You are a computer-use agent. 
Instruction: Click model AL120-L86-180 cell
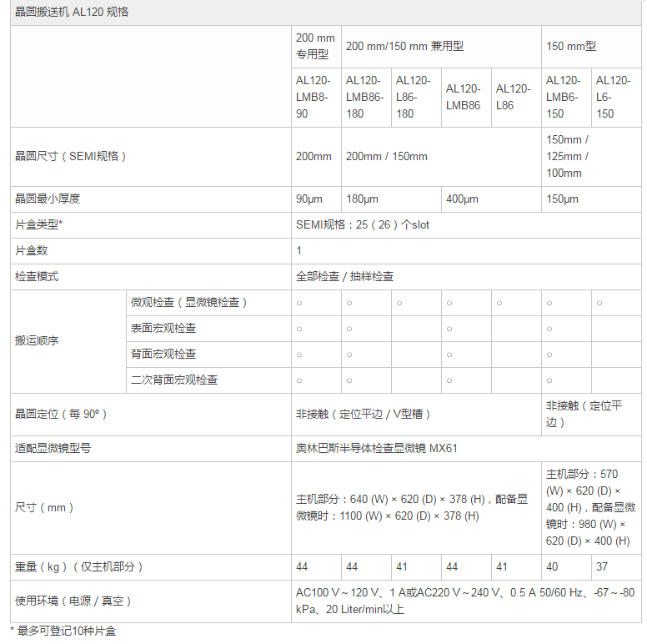click(x=414, y=97)
